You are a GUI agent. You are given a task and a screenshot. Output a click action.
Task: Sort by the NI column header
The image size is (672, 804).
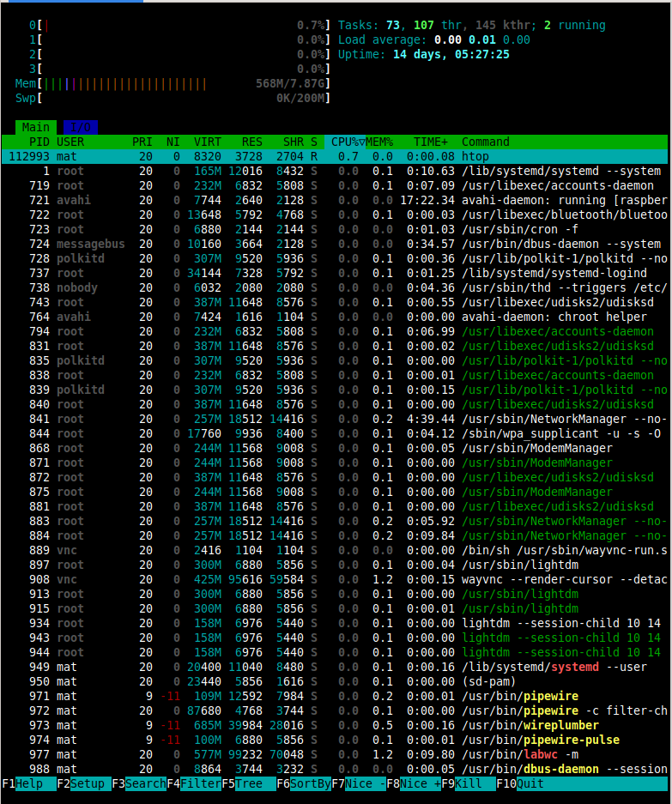point(173,142)
